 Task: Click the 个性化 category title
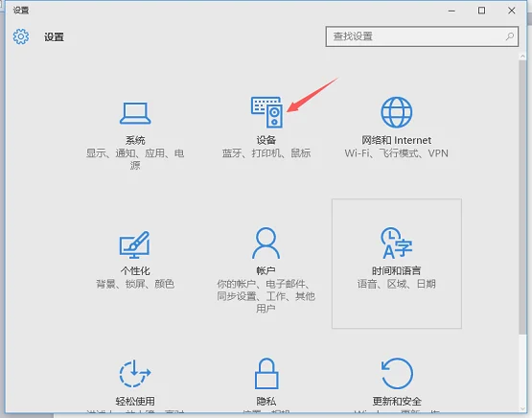(x=135, y=270)
